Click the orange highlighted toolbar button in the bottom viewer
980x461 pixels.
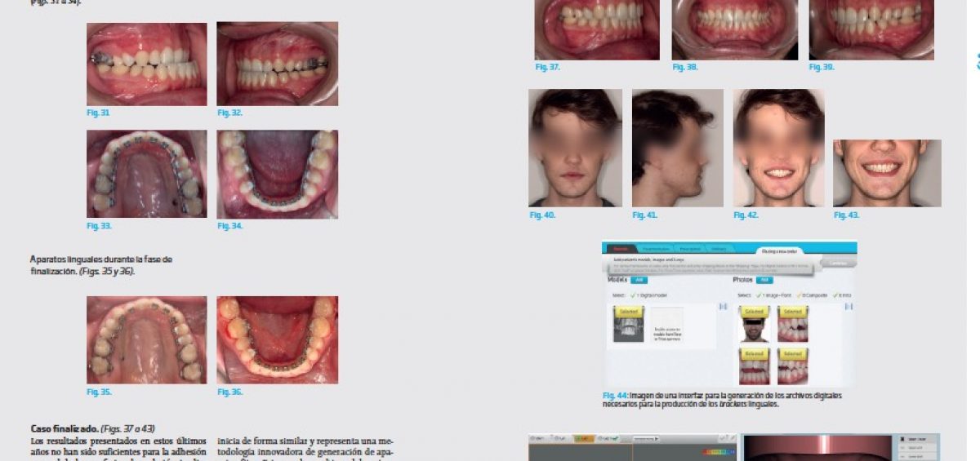tap(584, 439)
